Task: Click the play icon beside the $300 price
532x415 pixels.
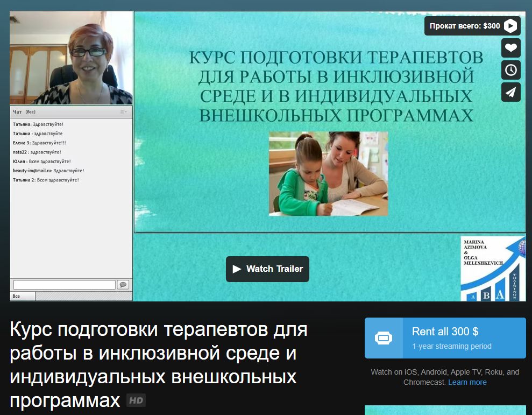Action: pyautogui.click(x=510, y=26)
